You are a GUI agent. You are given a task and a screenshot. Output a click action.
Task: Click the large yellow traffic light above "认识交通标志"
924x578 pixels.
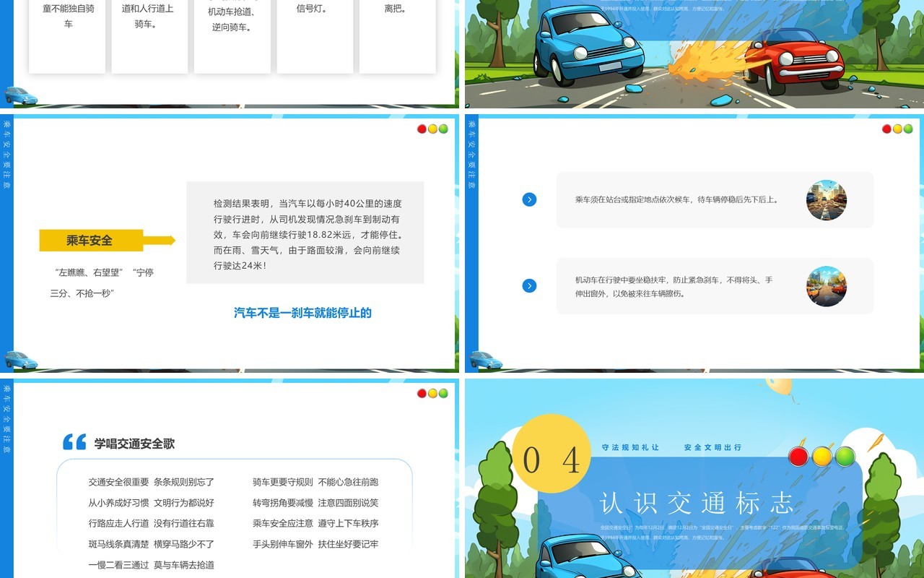(x=822, y=457)
